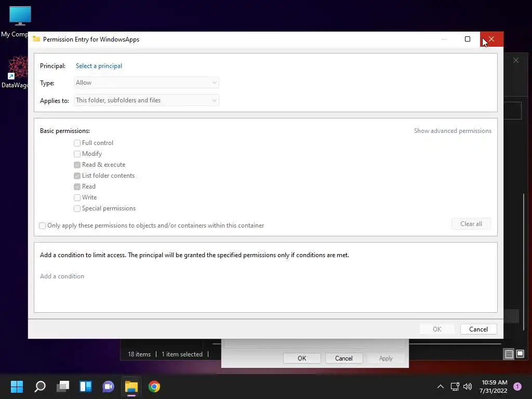Toggle the List folder contents checkbox
This screenshot has width=532, height=399.
77,176
